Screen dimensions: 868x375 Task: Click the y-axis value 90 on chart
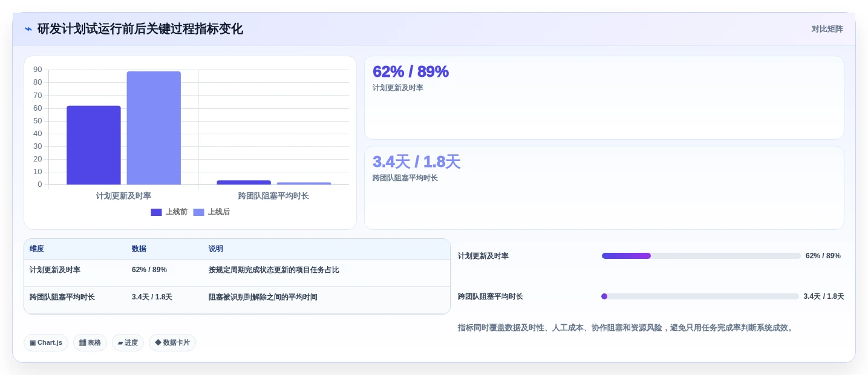[38, 70]
